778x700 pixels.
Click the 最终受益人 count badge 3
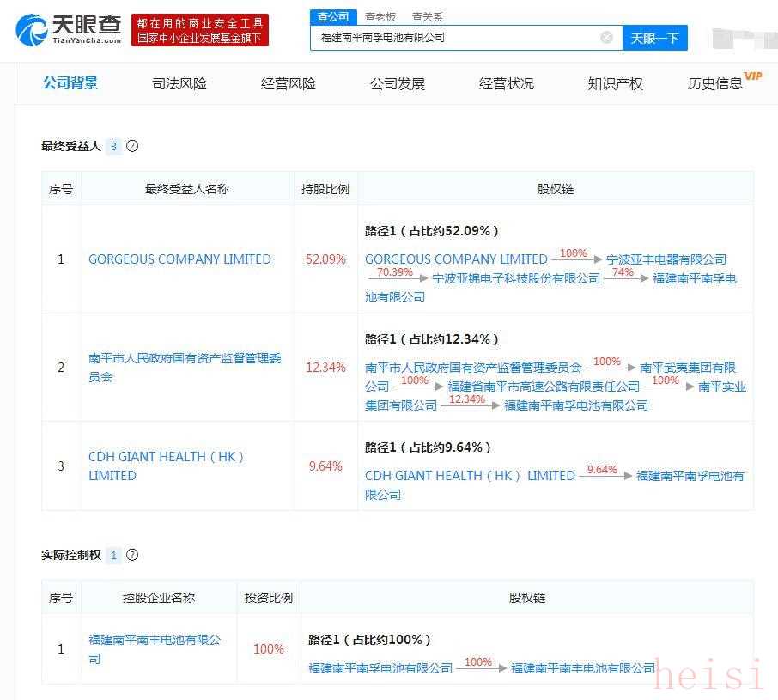pos(113,146)
